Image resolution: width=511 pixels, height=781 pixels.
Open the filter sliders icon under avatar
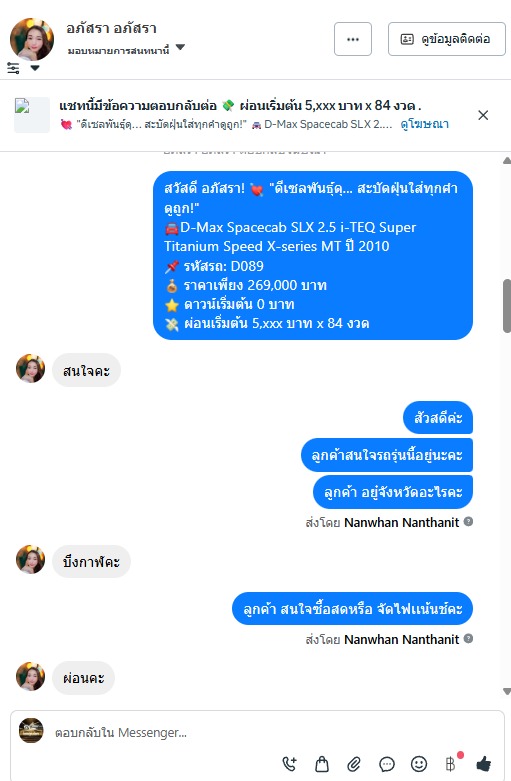point(13,68)
